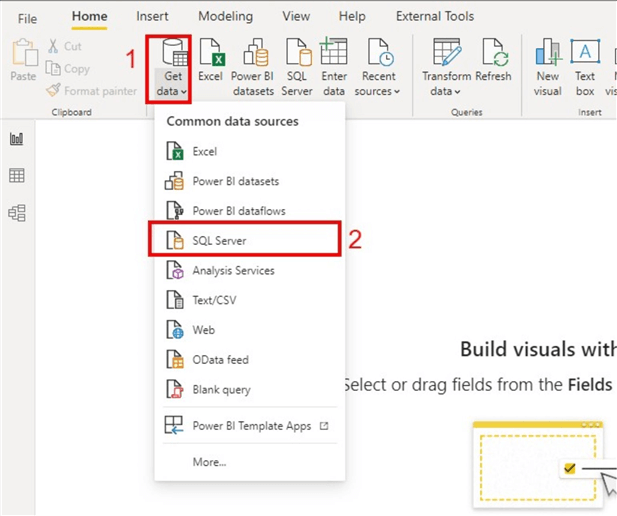The height and width of the screenshot is (516, 617).
Task: Open Power BI Template Apps link
Action: coord(250,425)
